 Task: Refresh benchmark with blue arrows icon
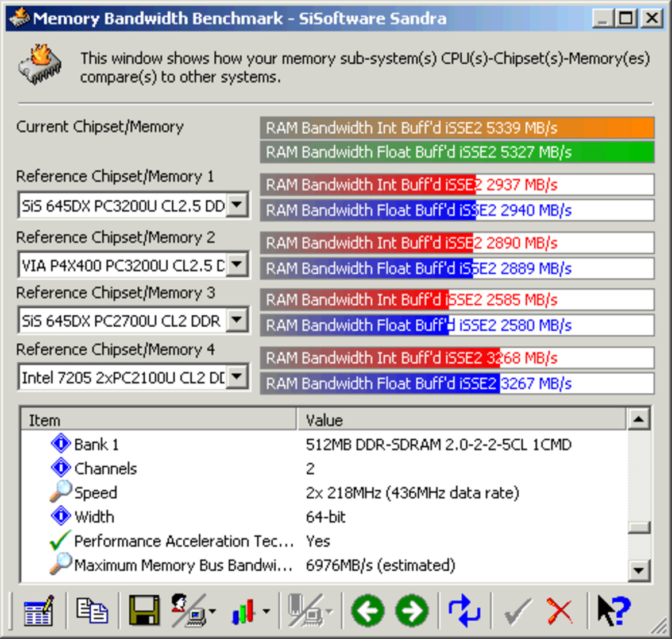[x=464, y=611]
